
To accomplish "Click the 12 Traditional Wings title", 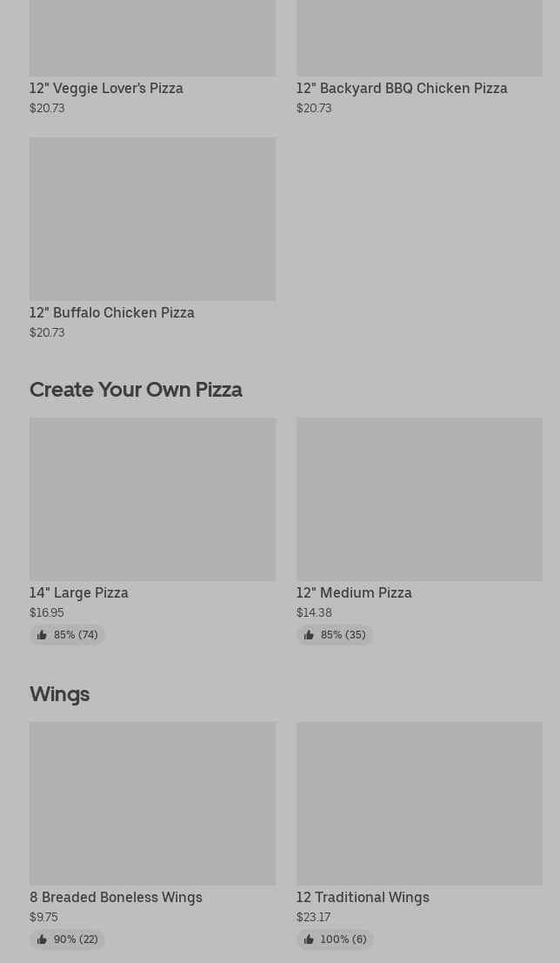I will (363, 897).
